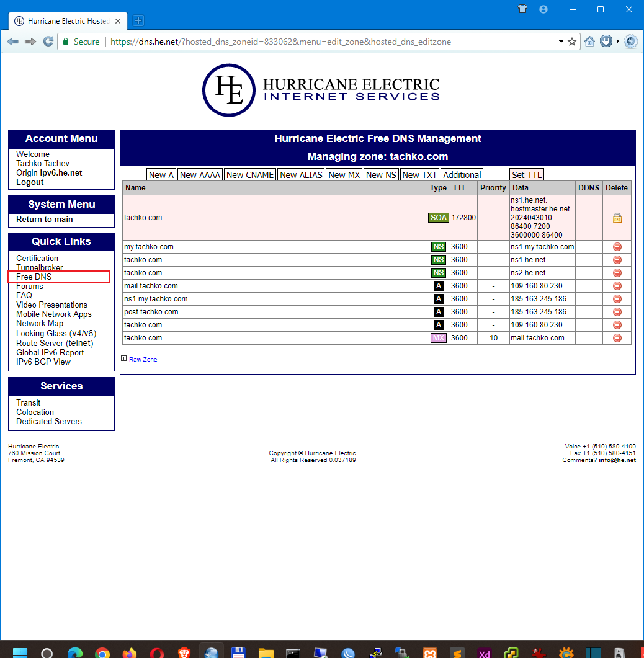Open the Additional records tab
Viewport: 644px width, 658px height.
click(462, 174)
